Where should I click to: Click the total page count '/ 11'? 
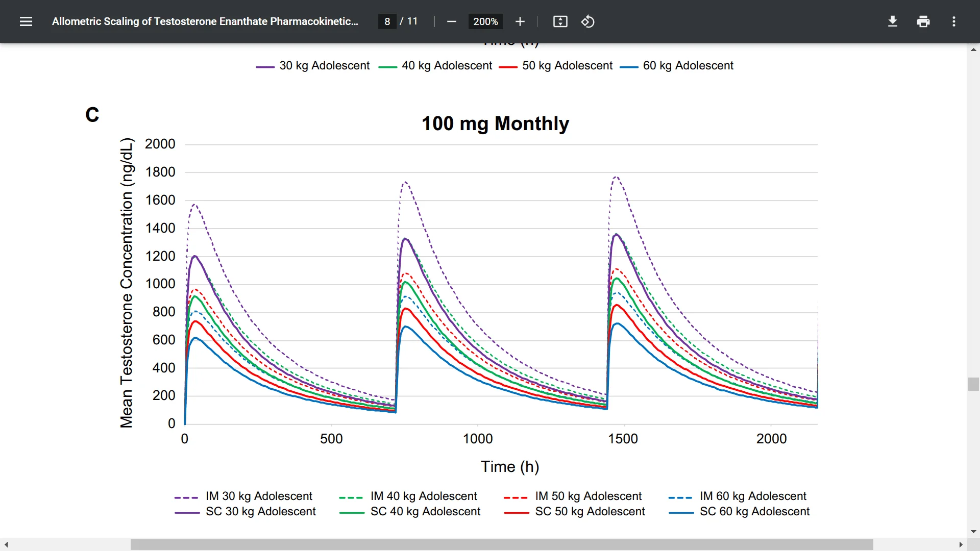pyautogui.click(x=409, y=21)
